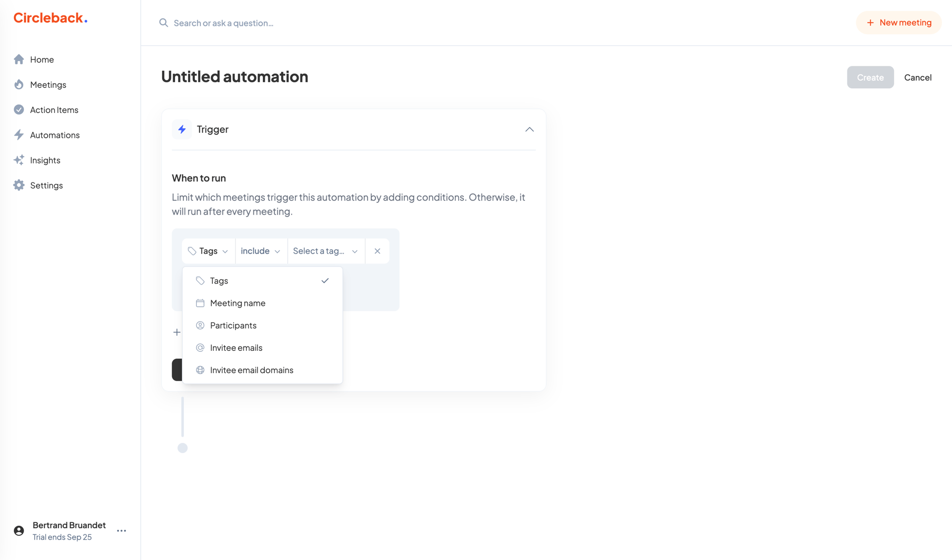Select Invitee emails option
This screenshot has width=952, height=560.
236,347
